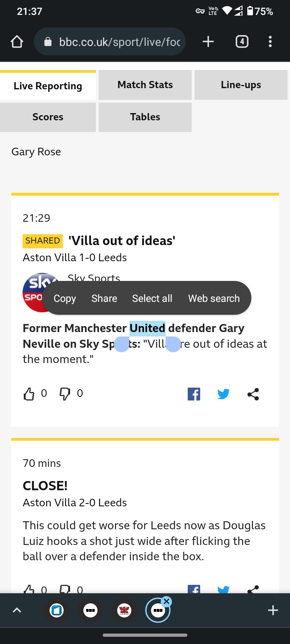Open the browser three-dot overflow menu
The image size is (290, 644).
click(x=270, y=41)
